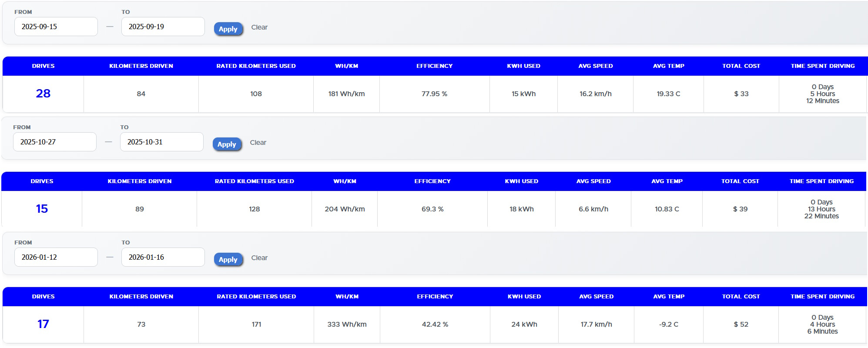This screenshot has width=868, height=348.
Task: Click the 13 Hours 22 Minutes driving time
Action: 821,209
